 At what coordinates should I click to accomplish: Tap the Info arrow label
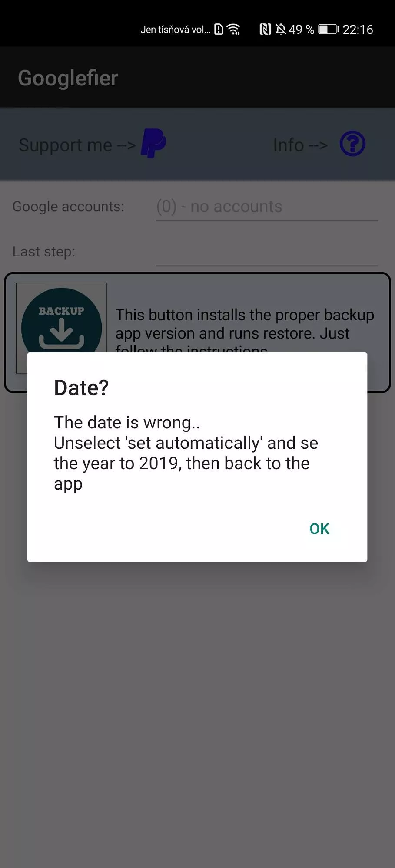[x=300, y=145]
